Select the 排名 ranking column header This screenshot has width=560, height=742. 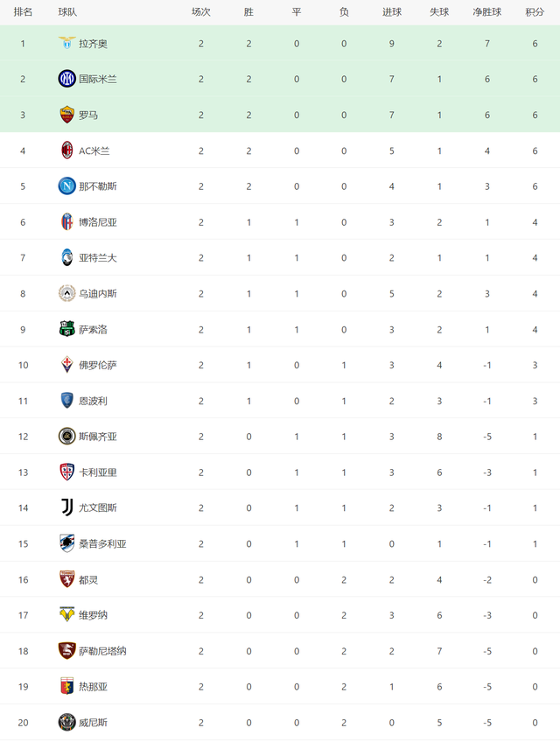pos(23,12)
